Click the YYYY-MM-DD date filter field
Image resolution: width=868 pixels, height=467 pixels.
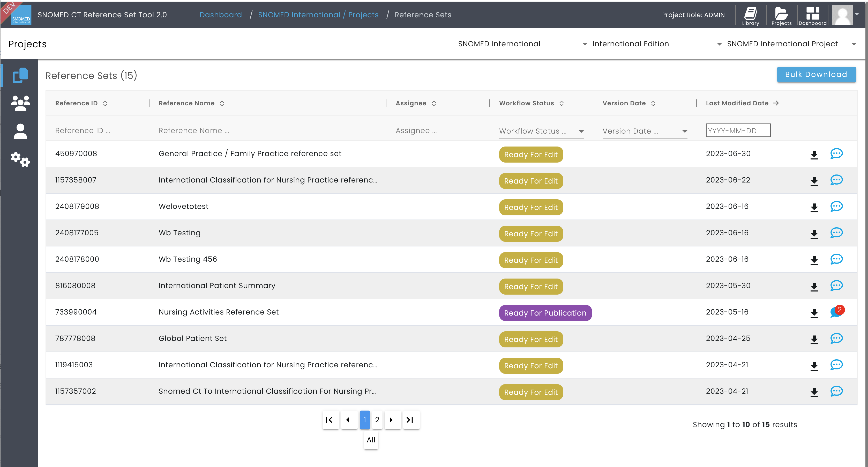(x=738, y=130)
